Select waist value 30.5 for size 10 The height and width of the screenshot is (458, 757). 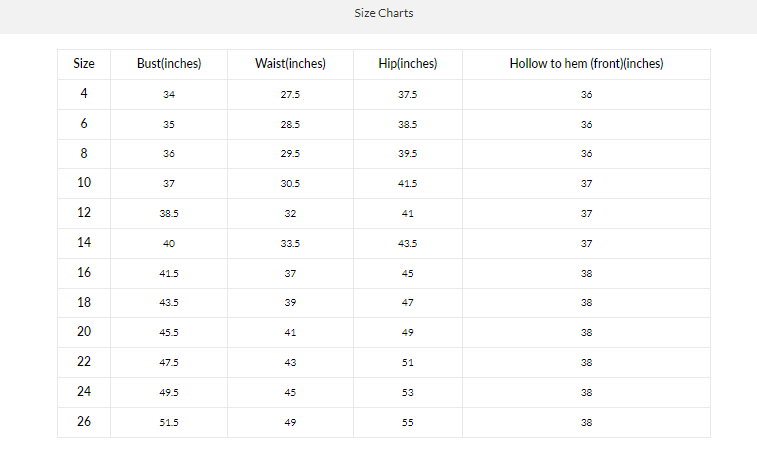[291, 184]
